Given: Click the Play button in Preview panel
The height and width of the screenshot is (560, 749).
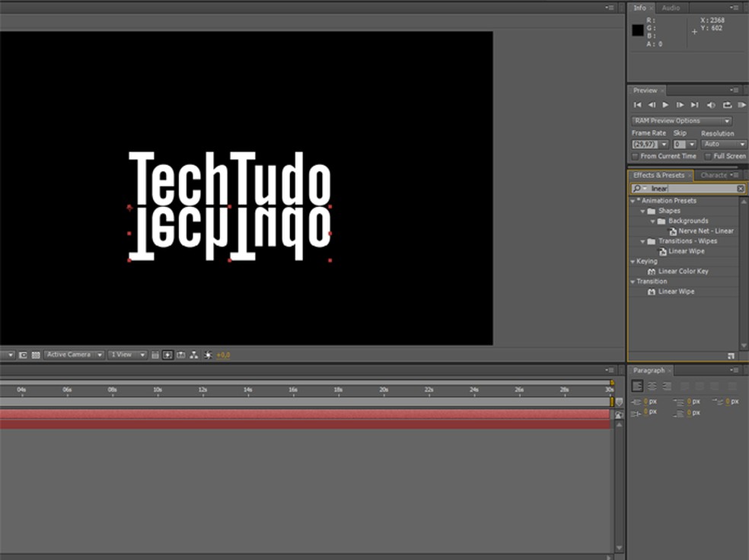Looking at the screenshot, I should (665, 105).
